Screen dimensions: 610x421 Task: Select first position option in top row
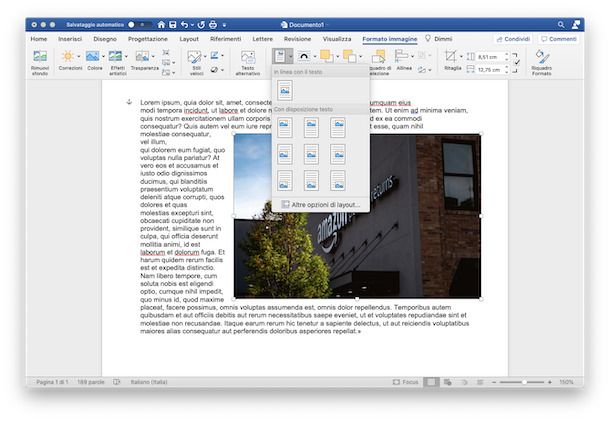pos(285,128)
